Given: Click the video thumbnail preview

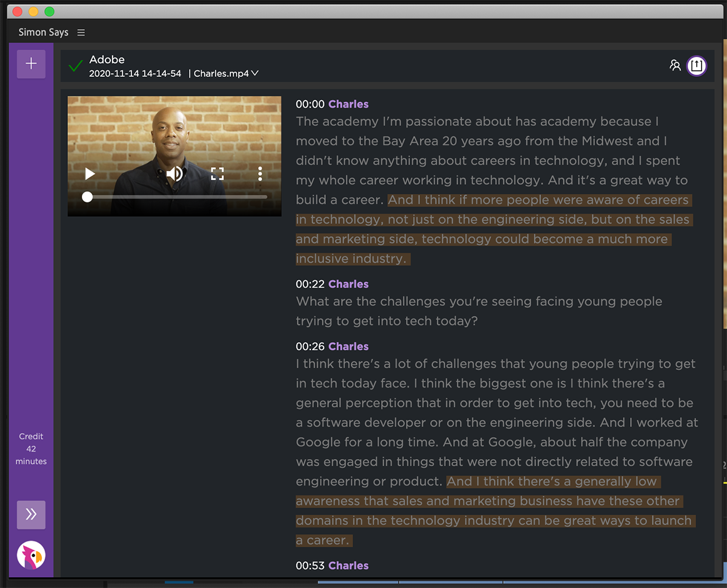Looking at the screenshot, I should [174, 156].
